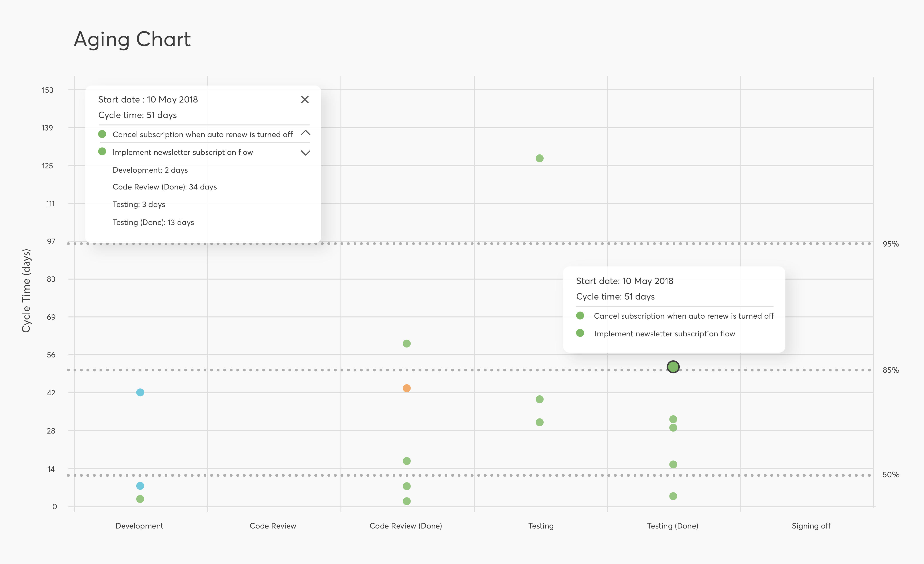Select the highest green dot in Testing column
Image resolution: width=924 pixels, height=564 pixels.
(x=540, y=158)
